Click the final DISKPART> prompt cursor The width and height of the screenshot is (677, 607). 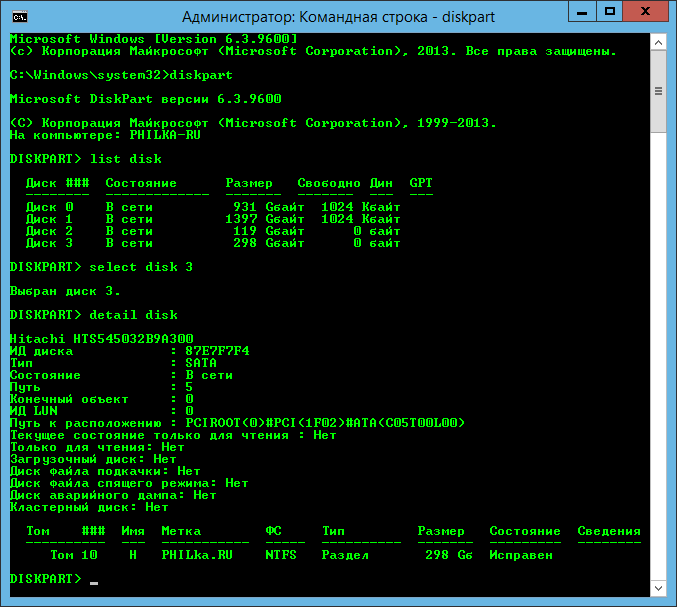click(94, 582)
